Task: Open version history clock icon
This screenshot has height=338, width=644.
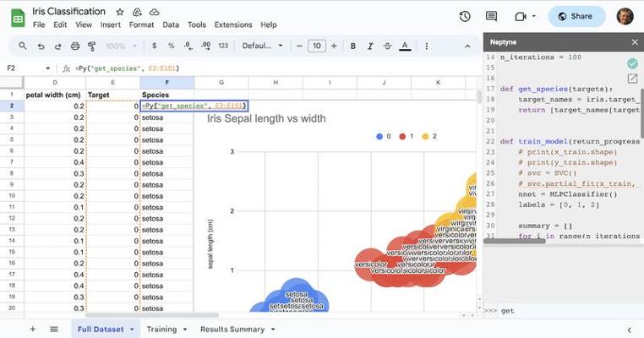Action: pyautogui.click(x=465, y=16)
